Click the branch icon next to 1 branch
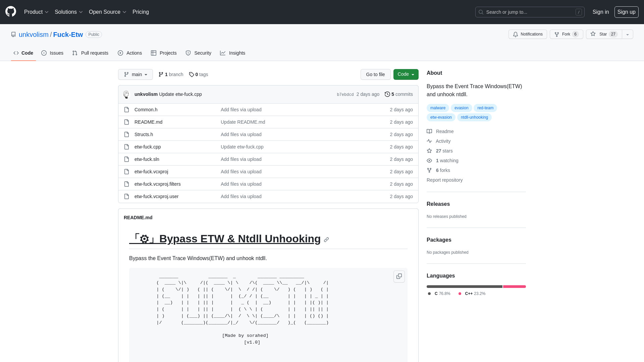Viewport: 644px width, 362px height. point(161,74)
